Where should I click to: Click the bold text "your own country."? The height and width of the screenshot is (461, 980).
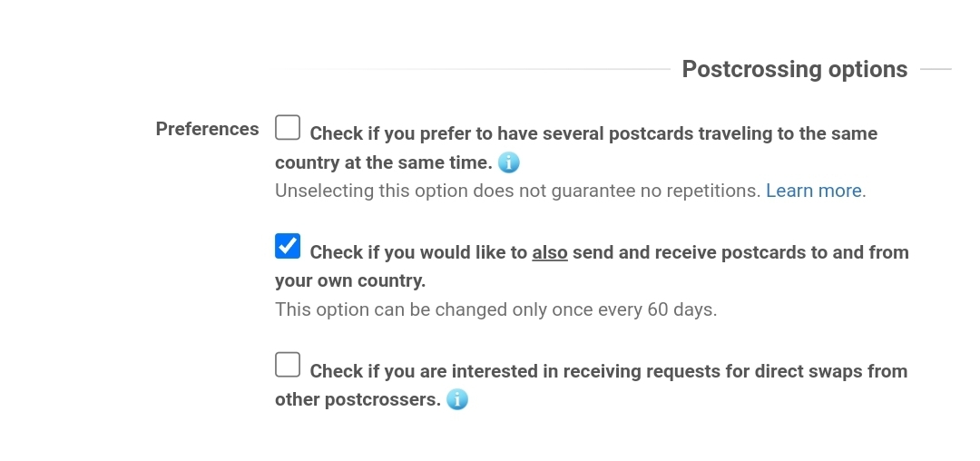pos(350,280)
